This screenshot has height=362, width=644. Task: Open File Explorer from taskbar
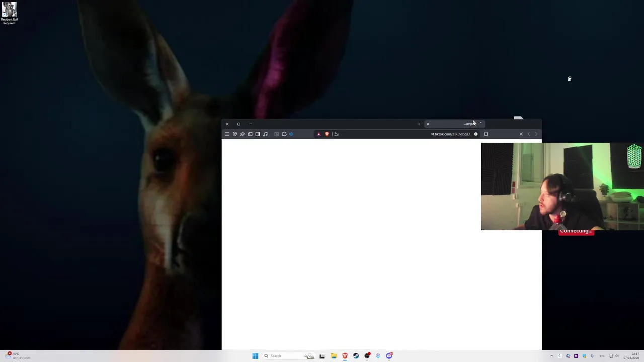coord(334,356)
